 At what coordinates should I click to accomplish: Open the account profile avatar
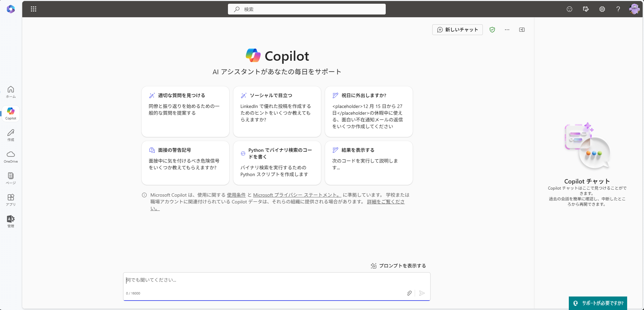click(634, 9)
